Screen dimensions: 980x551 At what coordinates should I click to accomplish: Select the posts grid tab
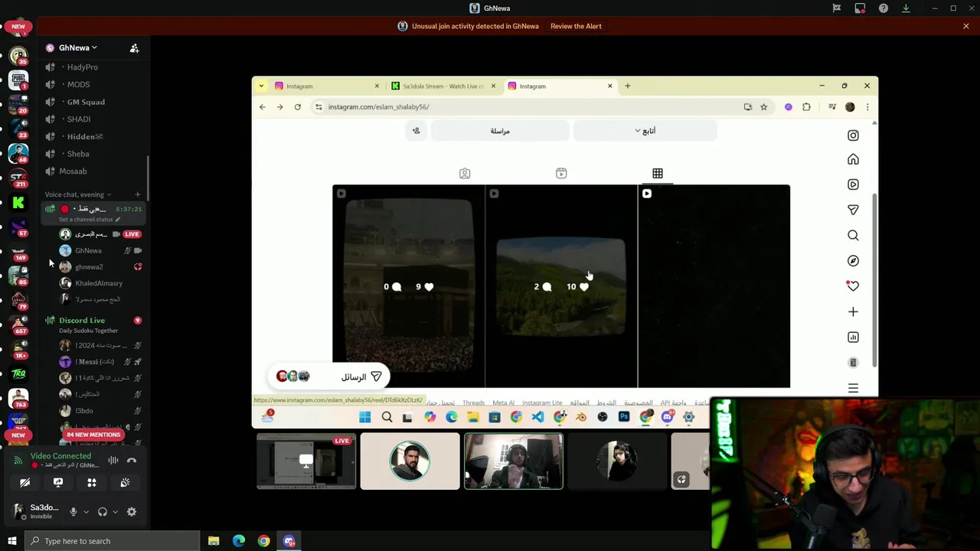(658, 174)
